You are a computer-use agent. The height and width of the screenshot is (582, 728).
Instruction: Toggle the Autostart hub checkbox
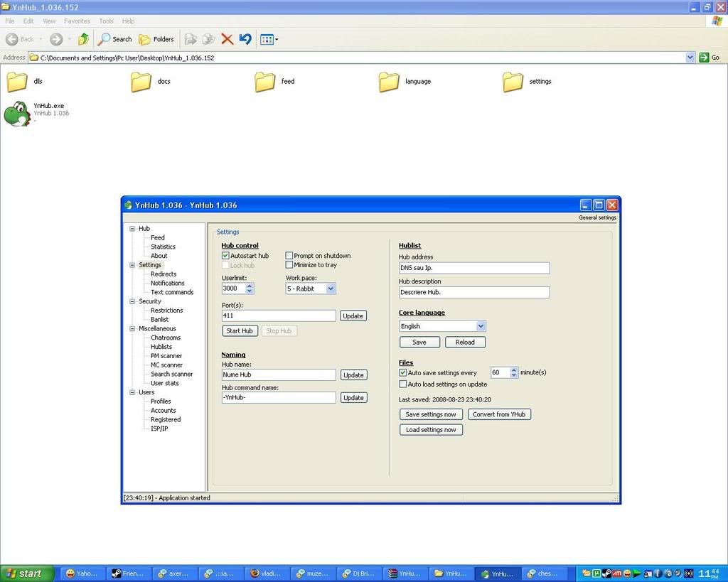click(225, 256)
